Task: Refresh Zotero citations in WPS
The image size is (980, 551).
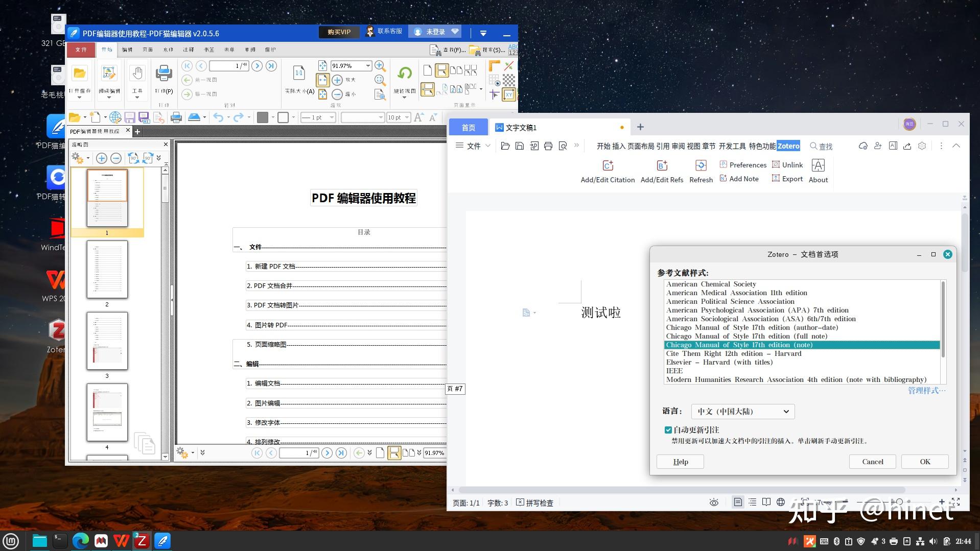Action: [x=701, y=172]
